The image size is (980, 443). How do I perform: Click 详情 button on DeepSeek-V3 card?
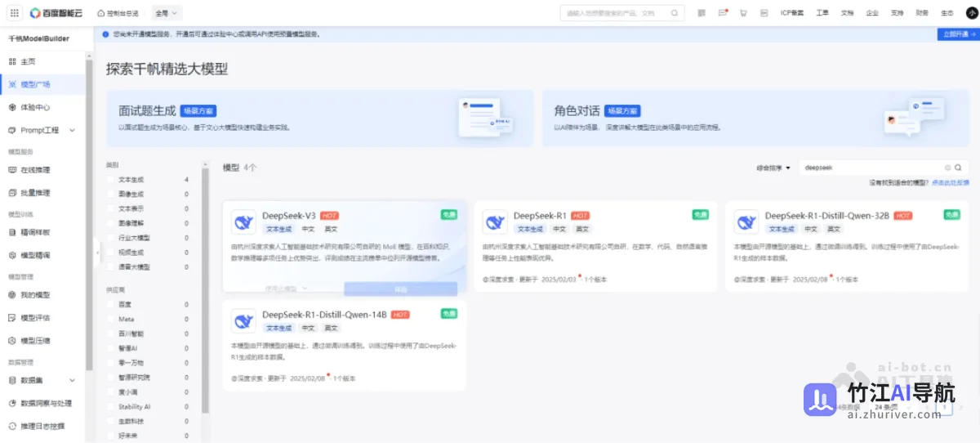(x=400, y=289)
